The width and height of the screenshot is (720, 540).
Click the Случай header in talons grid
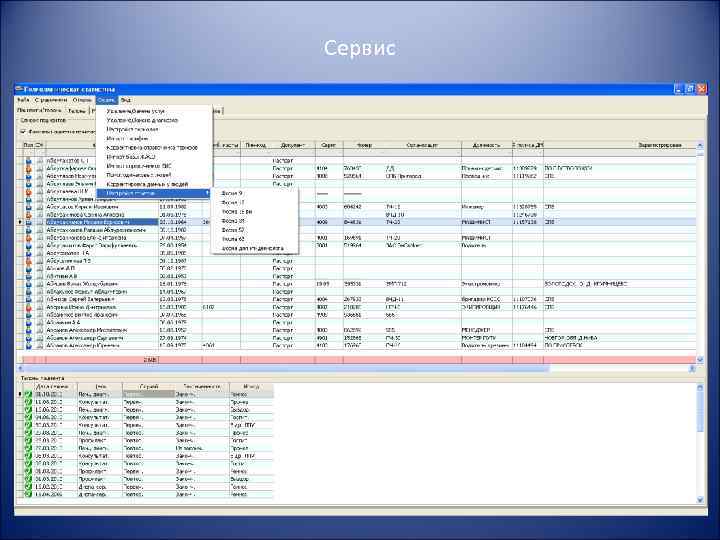(148, 387)
